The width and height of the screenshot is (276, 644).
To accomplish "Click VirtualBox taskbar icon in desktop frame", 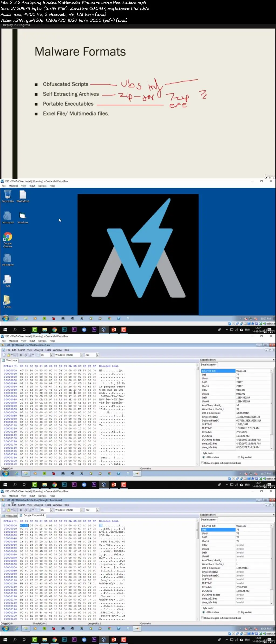I will [103, 329].
